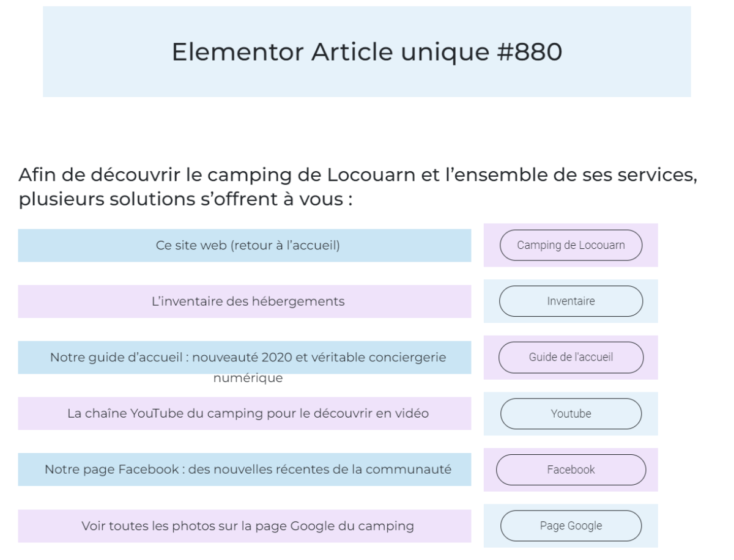Click the Facebook button
The image size is (734, 560).
(571, 470)
